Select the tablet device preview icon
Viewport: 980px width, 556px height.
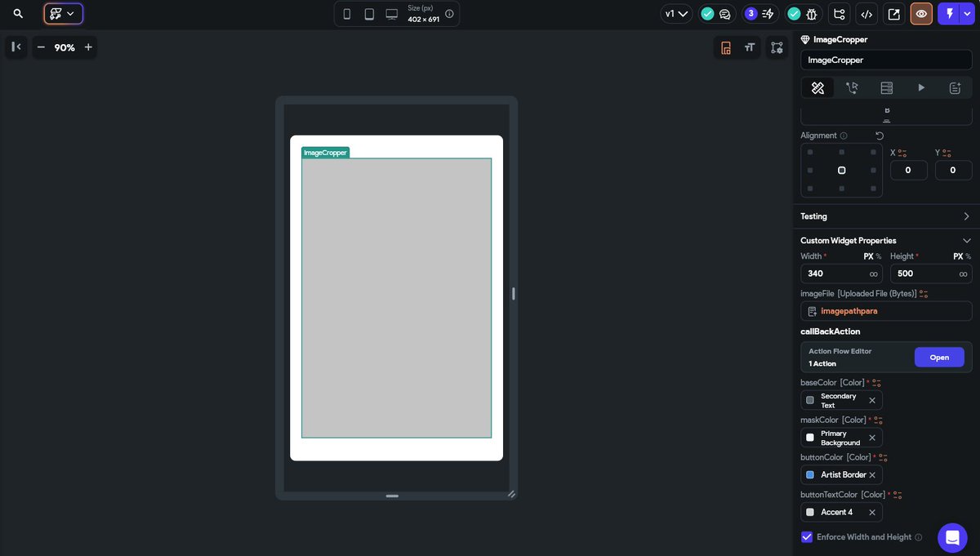[x=369, y=14]
